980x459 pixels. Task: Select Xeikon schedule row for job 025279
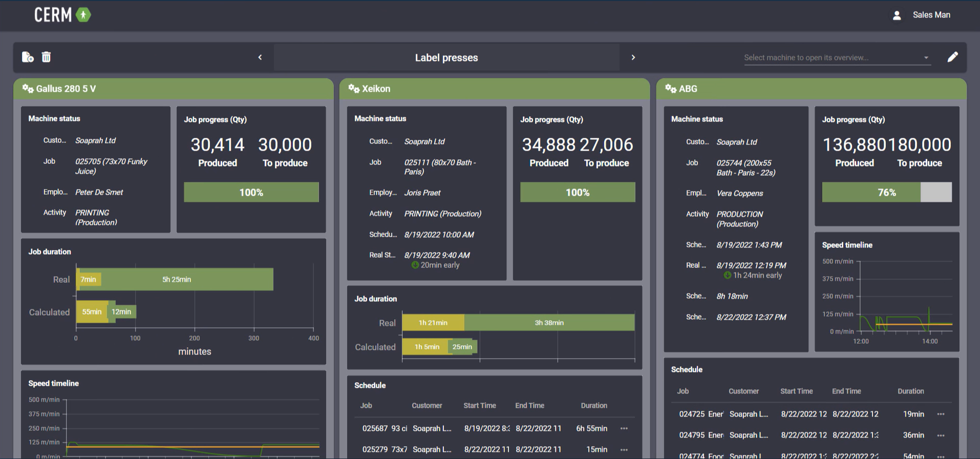click(495, 449)
